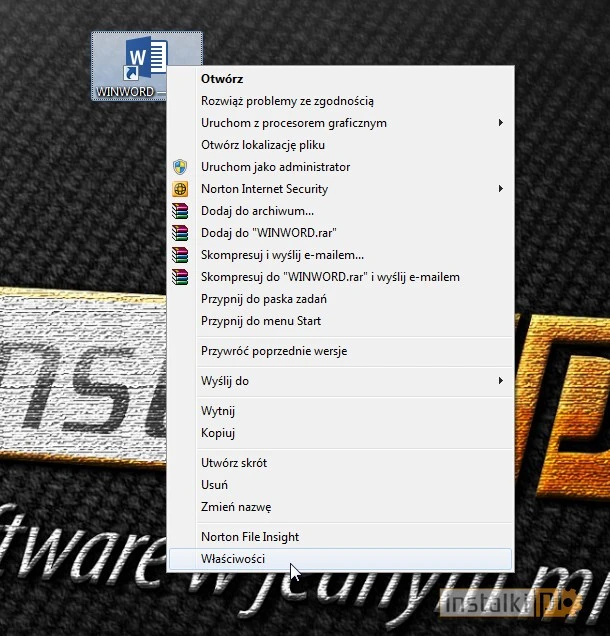Click WinRAR icon beside Skompresuj do "WINWORD.rar" i wyślij
Image resolution: width=610 pixels, height=636 pixels.
180,277
